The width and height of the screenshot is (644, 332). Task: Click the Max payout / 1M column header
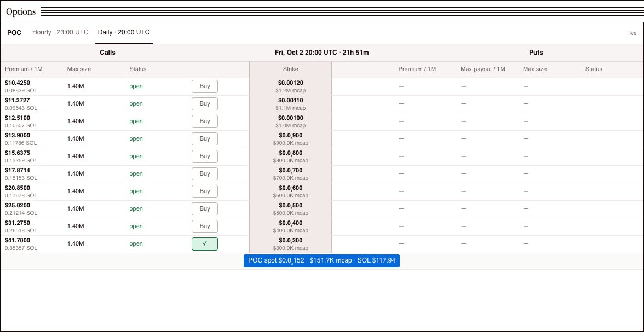tap(483, 69)
